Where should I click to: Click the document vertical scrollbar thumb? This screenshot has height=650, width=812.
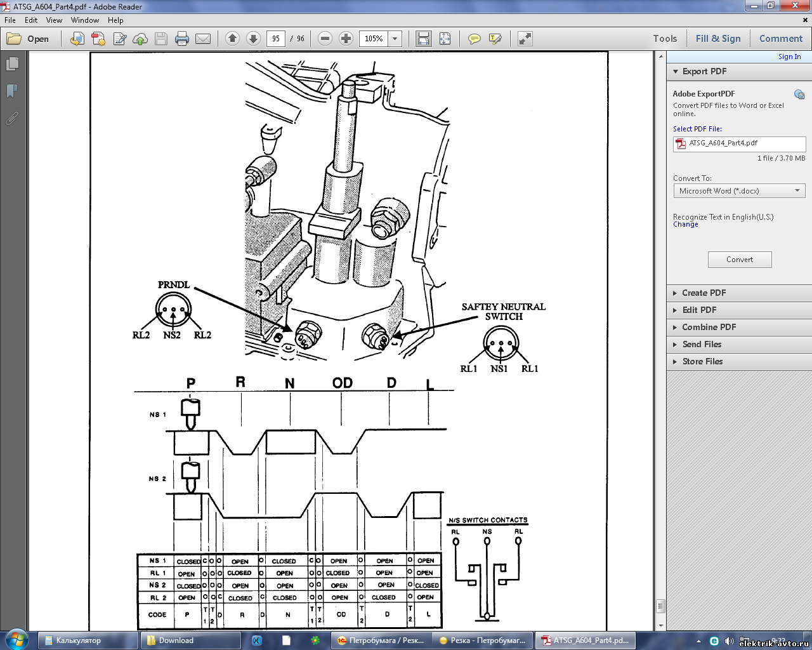[660, 606]
